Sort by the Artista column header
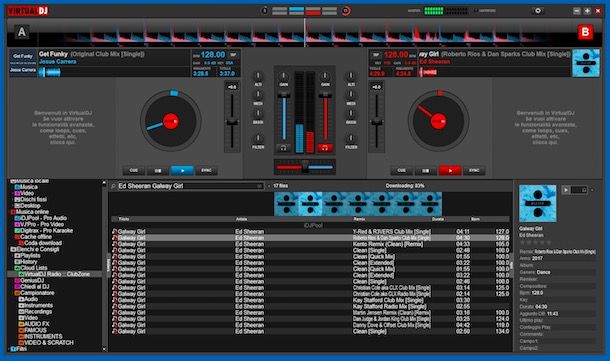This screenshot has height=361, width=610. 241,219
